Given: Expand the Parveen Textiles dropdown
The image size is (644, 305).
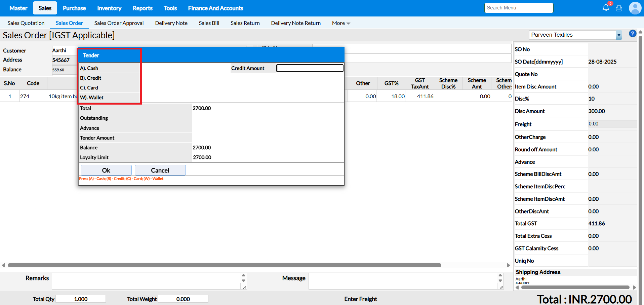Looking at the screenshot, I should pyautogui.click(x=618, y=35).
